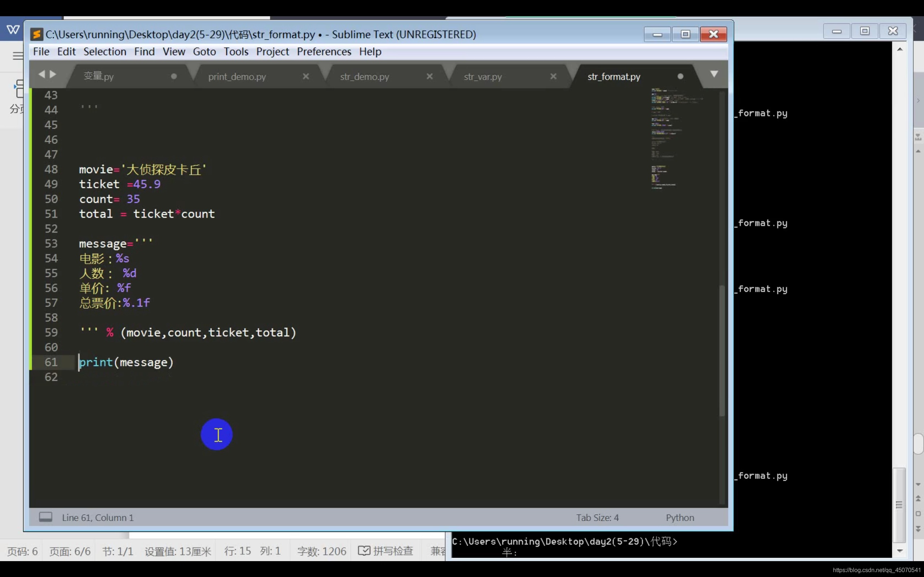Switch to the print_demo.py tab
This screenshot has width=924, height=577.
[x=237, y=77]
